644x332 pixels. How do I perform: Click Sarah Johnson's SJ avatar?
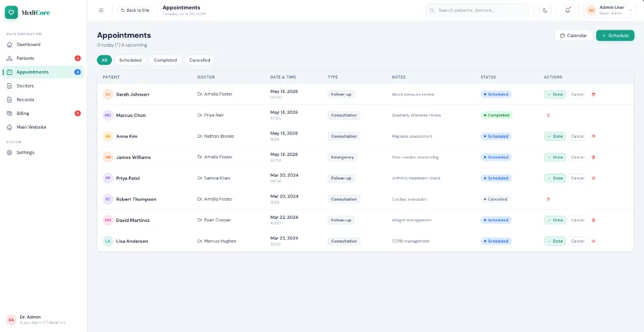pyautogui.click(x=108, y=94)
